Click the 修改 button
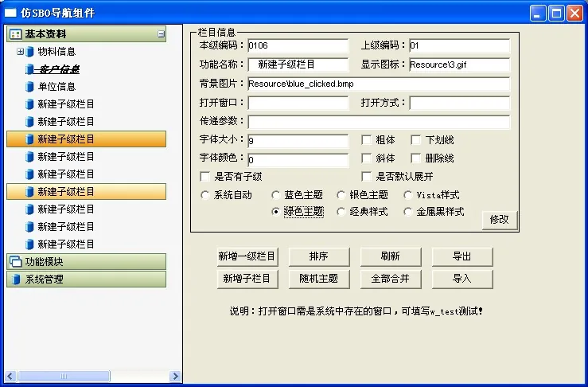The image size is (588, 387). pos(500,220)
